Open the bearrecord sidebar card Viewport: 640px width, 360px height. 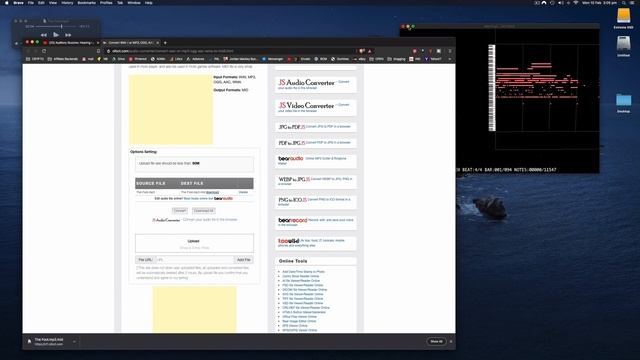[315, 222]
